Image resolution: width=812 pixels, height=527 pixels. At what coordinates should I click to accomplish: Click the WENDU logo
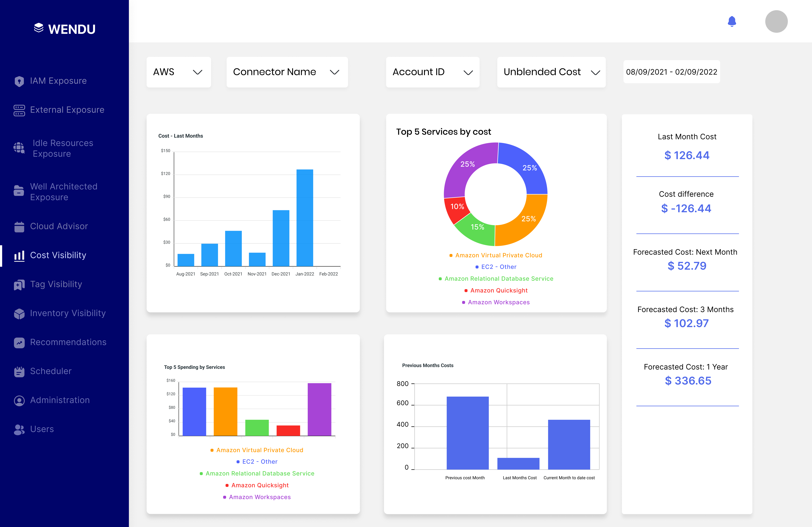tap(65, 29)
